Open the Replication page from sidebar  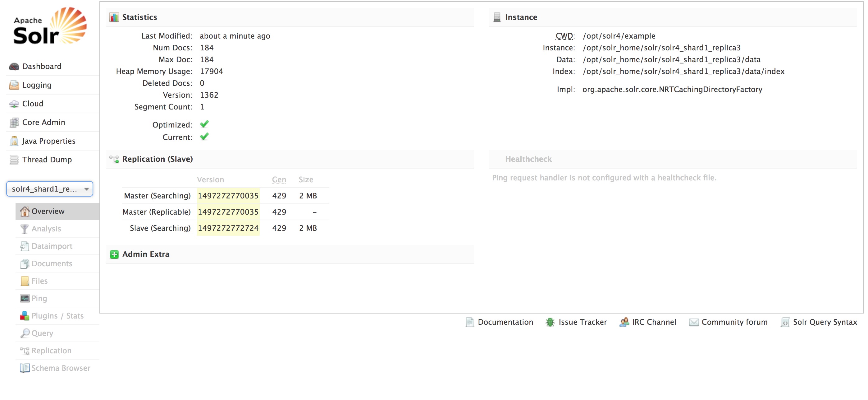point(51,351)
